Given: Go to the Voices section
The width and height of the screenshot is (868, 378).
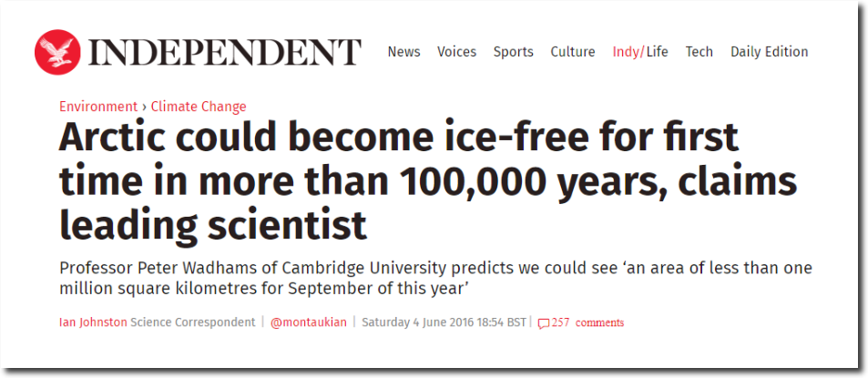Looking at the screenshot, I should tap(456, 52).
